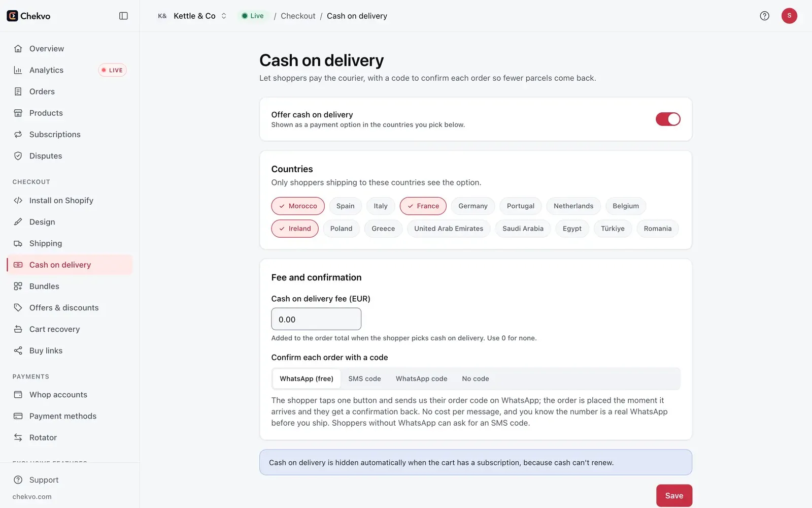Viewport: 812px width, 508px height.
Task: Open Rotator arrows icon in sidebar
Action: pos(18,437)
